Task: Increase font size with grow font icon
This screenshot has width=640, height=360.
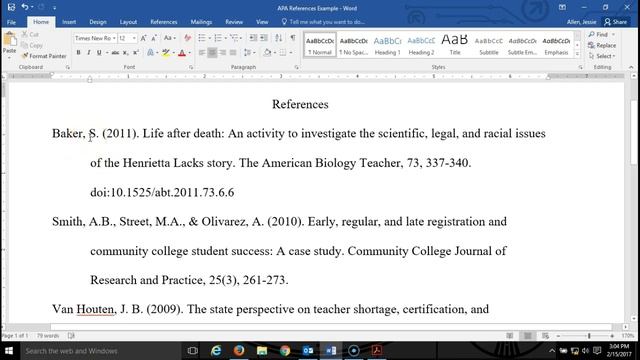Action: point(143,38)
